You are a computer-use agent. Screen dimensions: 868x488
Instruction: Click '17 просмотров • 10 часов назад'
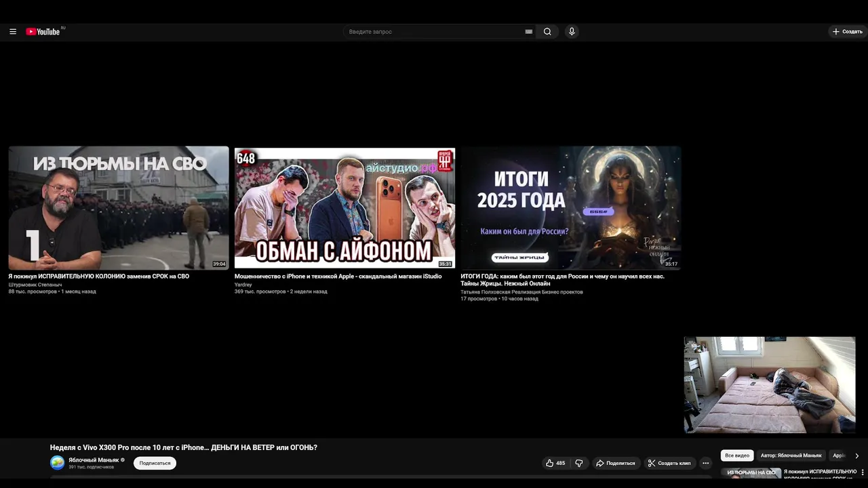point(499,299)
